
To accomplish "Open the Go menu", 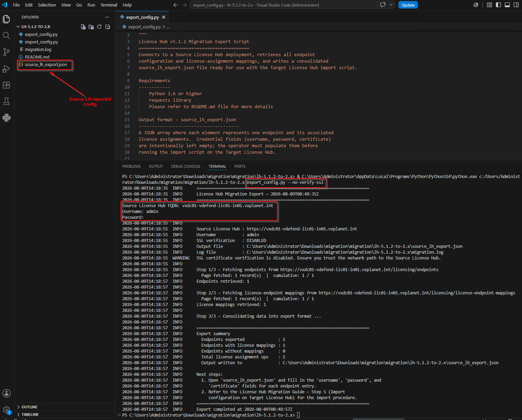I will click(79, 5).
